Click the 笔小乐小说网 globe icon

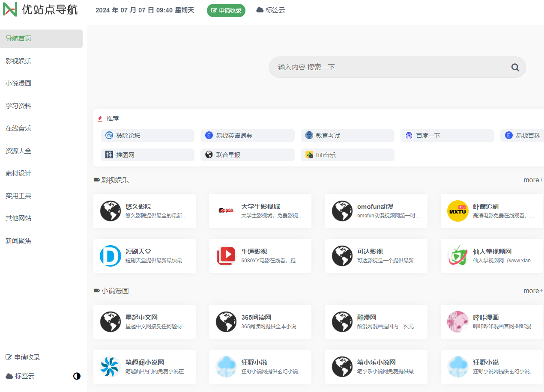tap(342, 367)
